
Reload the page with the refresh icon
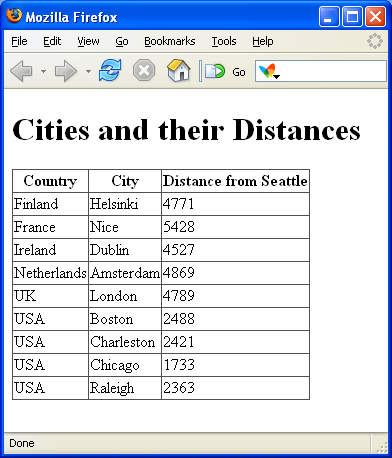click(x=110, y=70)
